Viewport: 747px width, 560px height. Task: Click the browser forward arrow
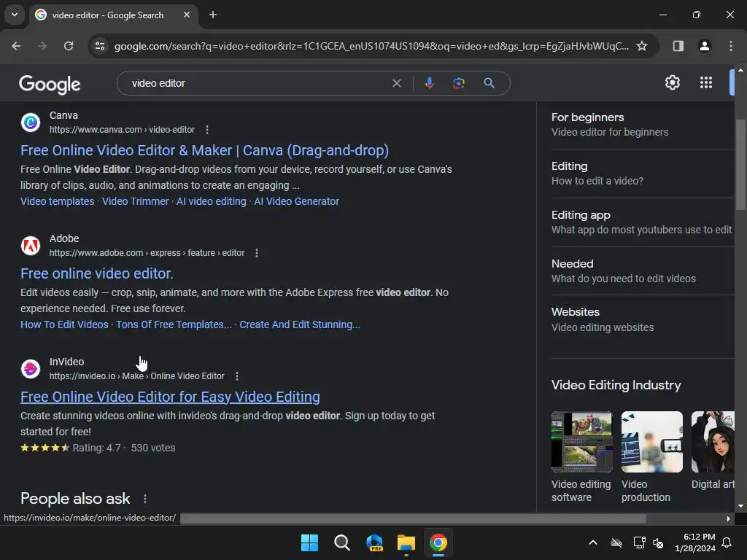tap(42, 46)
